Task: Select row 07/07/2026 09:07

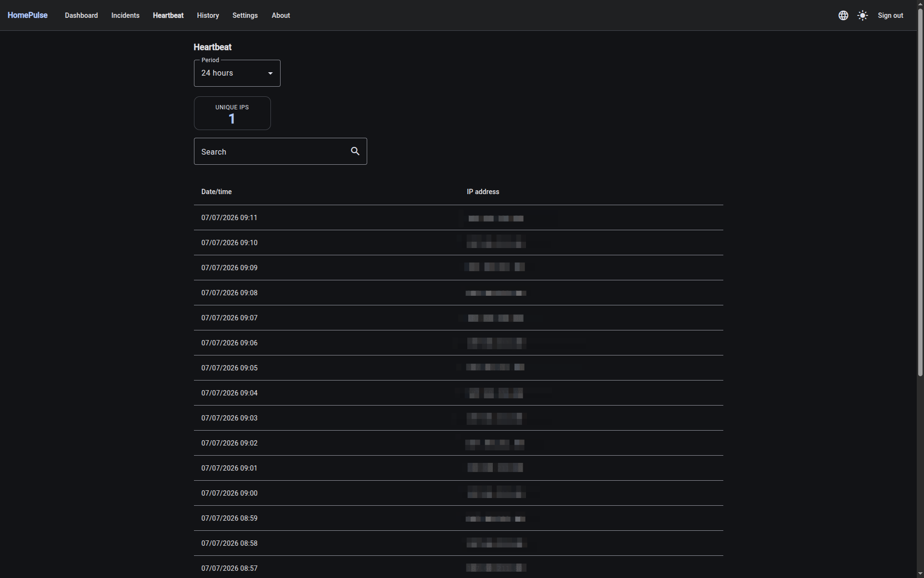Action: [458, 318]
